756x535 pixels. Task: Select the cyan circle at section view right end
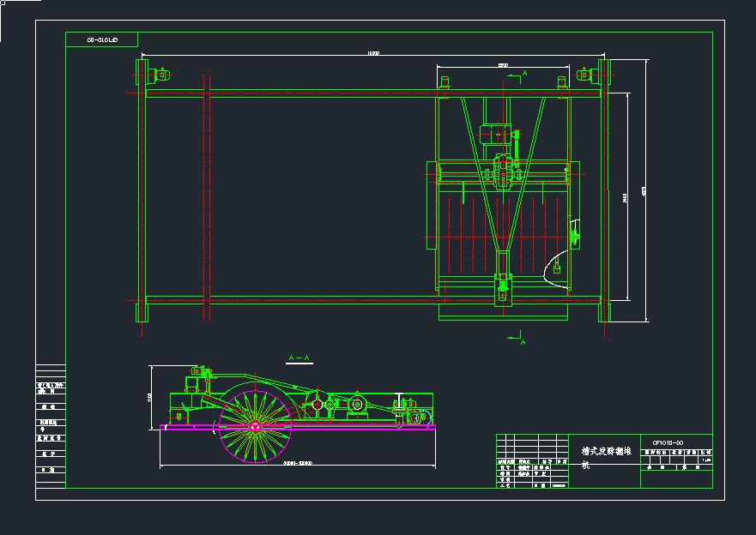coord(418,418)
